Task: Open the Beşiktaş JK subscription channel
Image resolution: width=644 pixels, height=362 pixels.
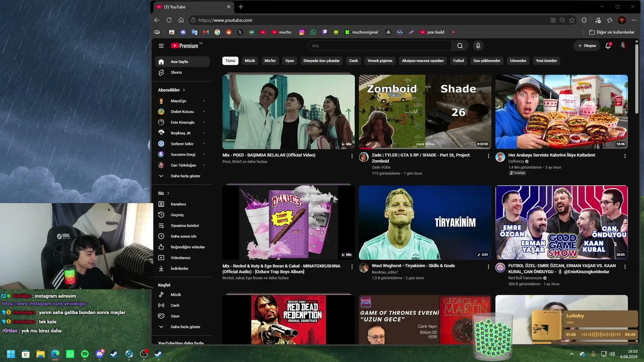Action: (x=183, y=133)
